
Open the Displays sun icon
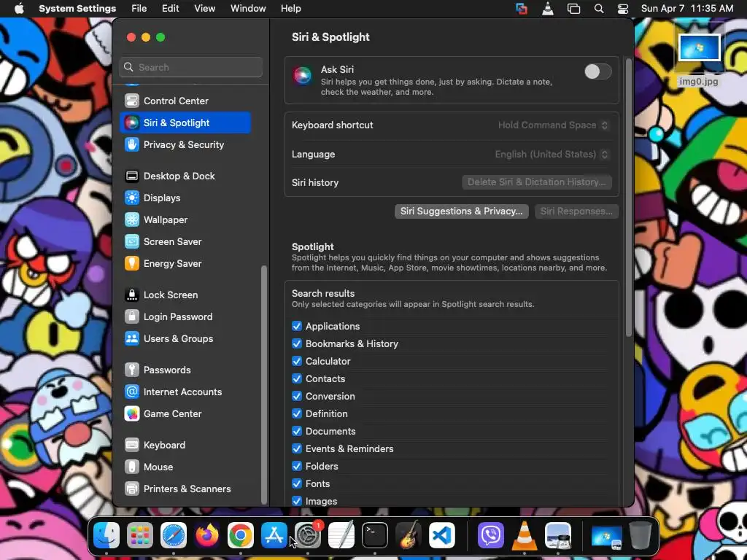132,198
